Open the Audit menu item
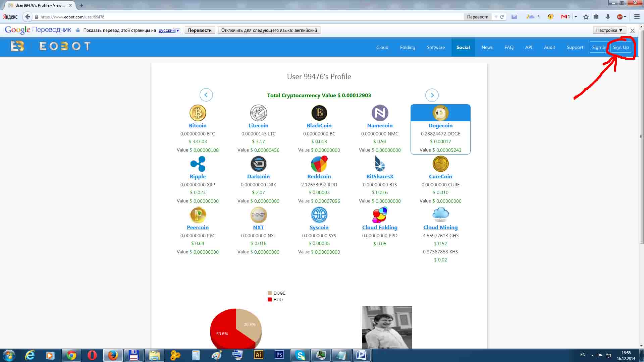Screen dimensions: 644x362 549,47
